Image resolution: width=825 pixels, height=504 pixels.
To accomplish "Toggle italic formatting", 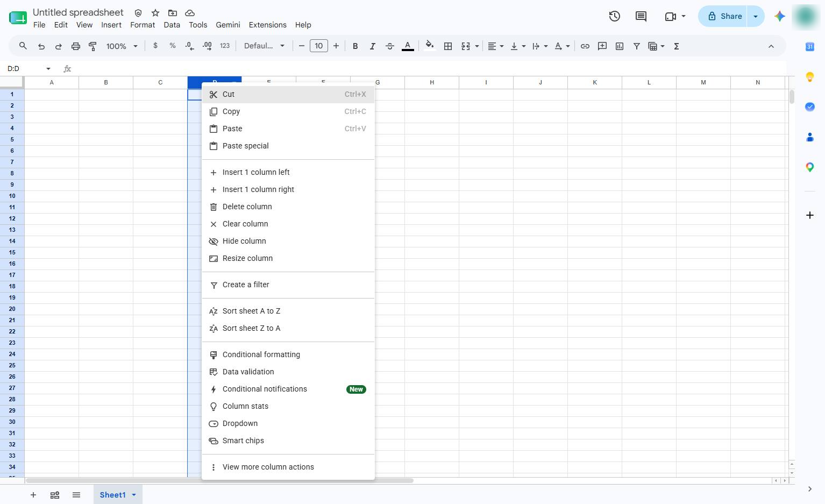I will point(372,46).
